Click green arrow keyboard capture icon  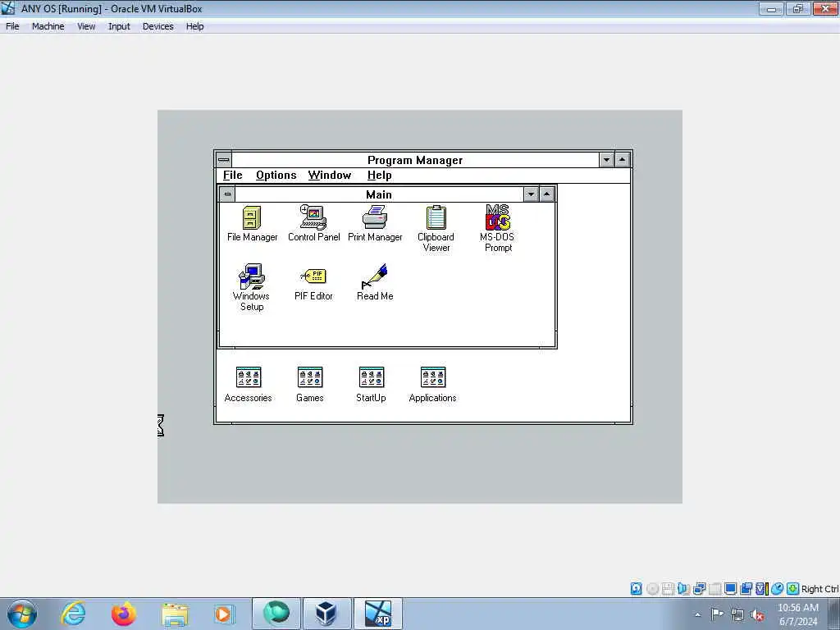pyautogui.click(x=793, y=589)
